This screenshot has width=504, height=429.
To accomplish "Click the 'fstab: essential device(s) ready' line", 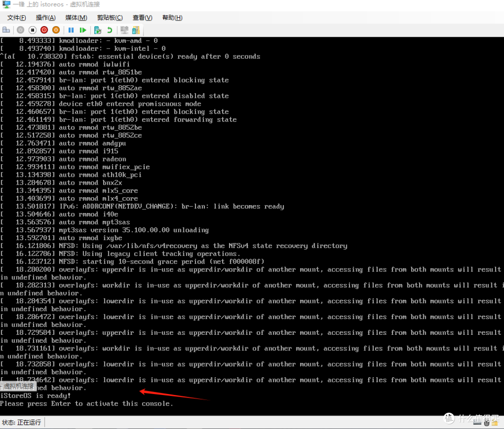I will pos(130,56).
